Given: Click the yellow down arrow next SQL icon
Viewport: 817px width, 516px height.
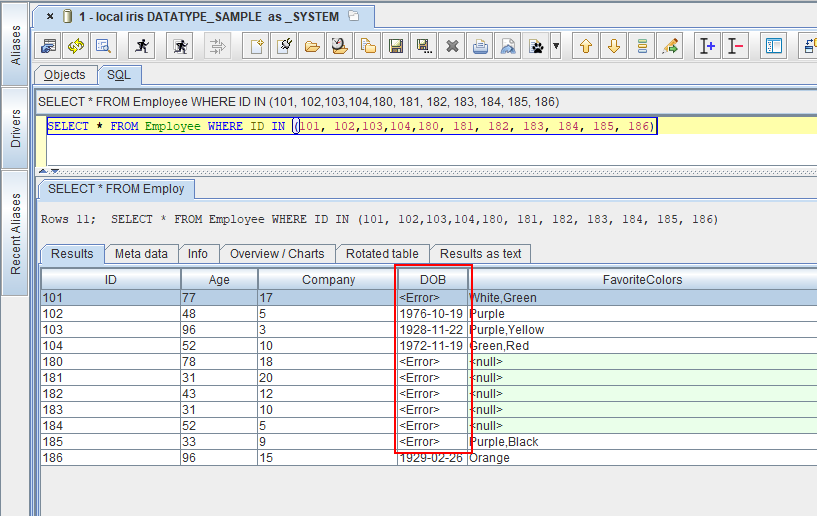Looking at the screenshot, I should tap(614, 46).
